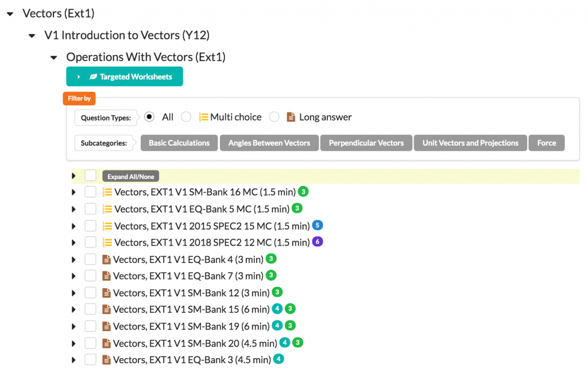Click the teal badge 4 on EQ-Bank 3

tap(278, 360)
